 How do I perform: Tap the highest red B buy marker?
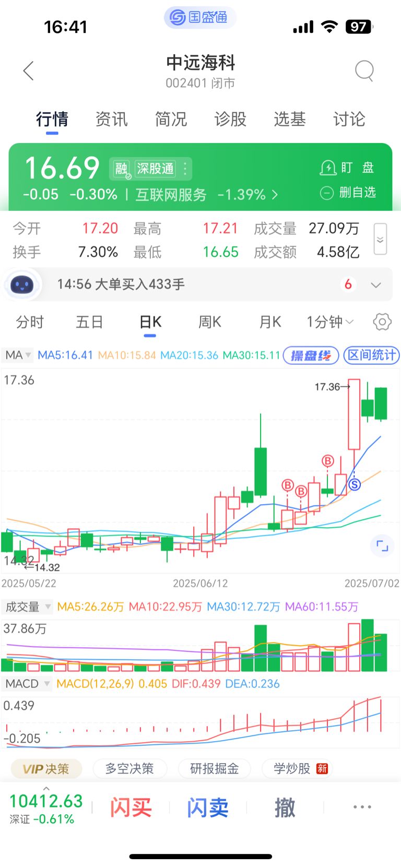tap(327, 461)
